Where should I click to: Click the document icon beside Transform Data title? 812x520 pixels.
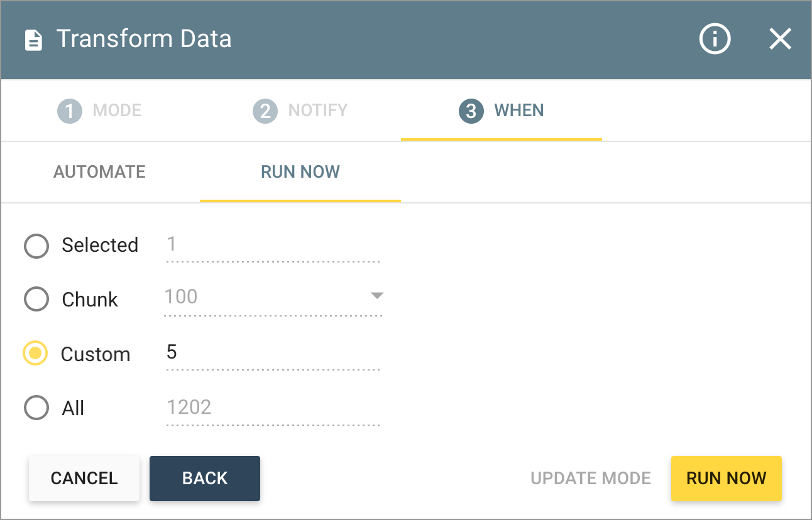35,39
